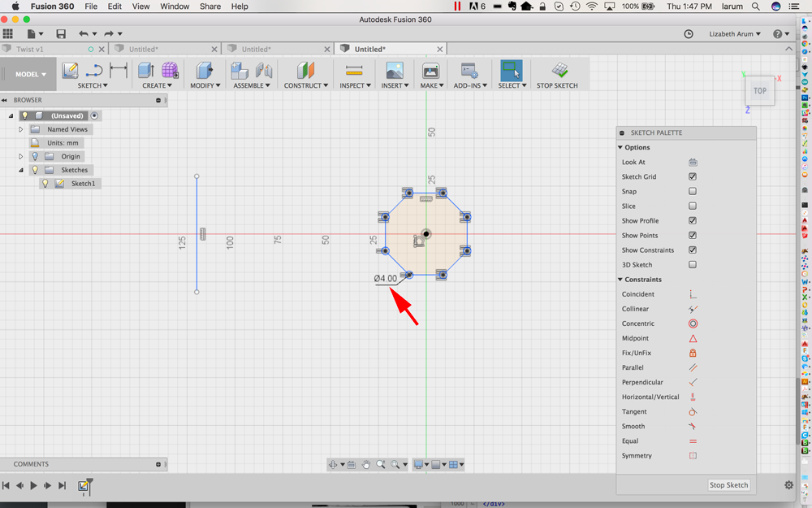Collapse the Constraints section in Sketch Palette
The height and width of the screenshot is (508, 812).
tap(620, 280)
